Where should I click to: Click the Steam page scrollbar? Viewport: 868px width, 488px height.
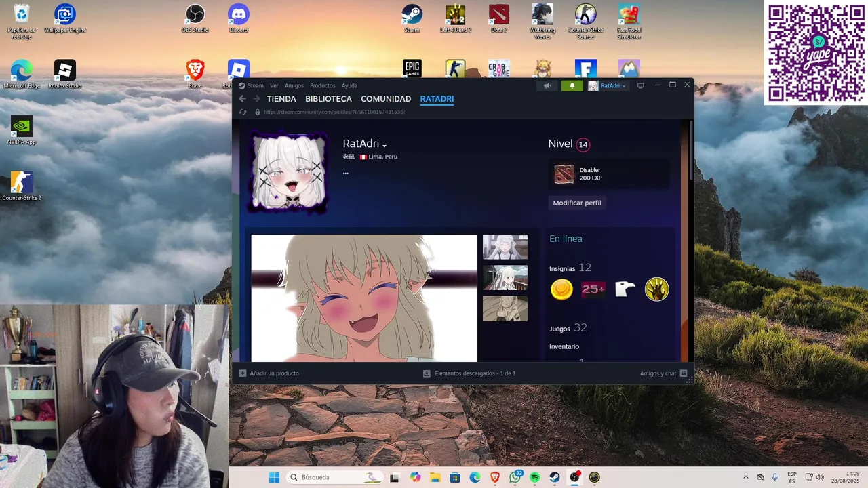tap(690, 149)
